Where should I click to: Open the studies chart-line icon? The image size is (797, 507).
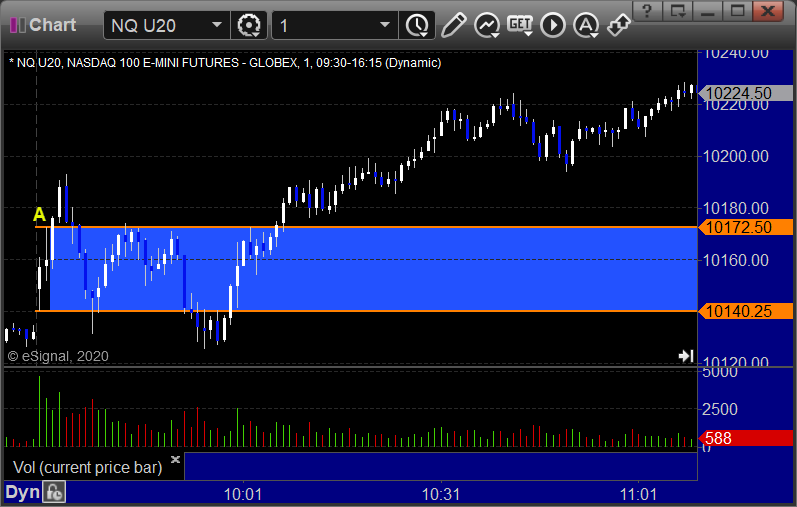[486, 25]
